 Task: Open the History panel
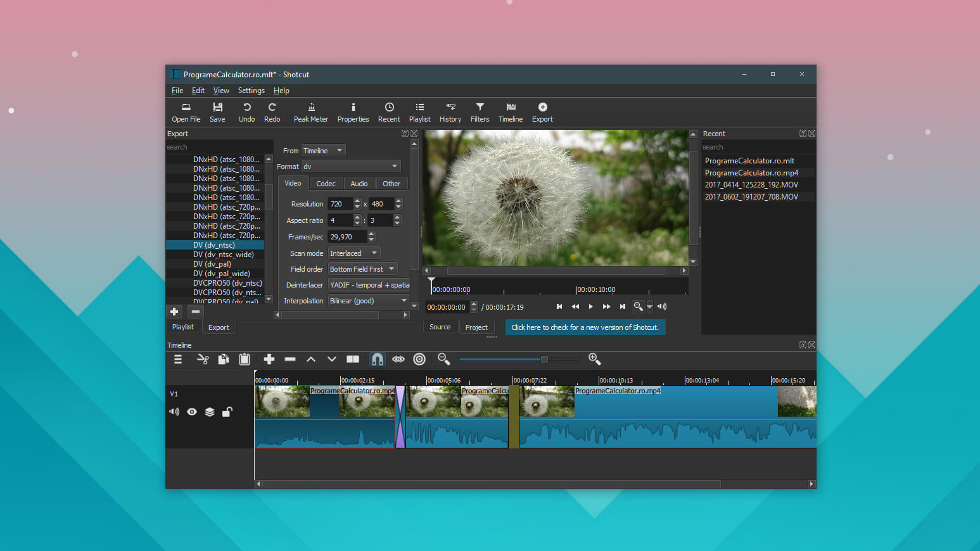450,112
